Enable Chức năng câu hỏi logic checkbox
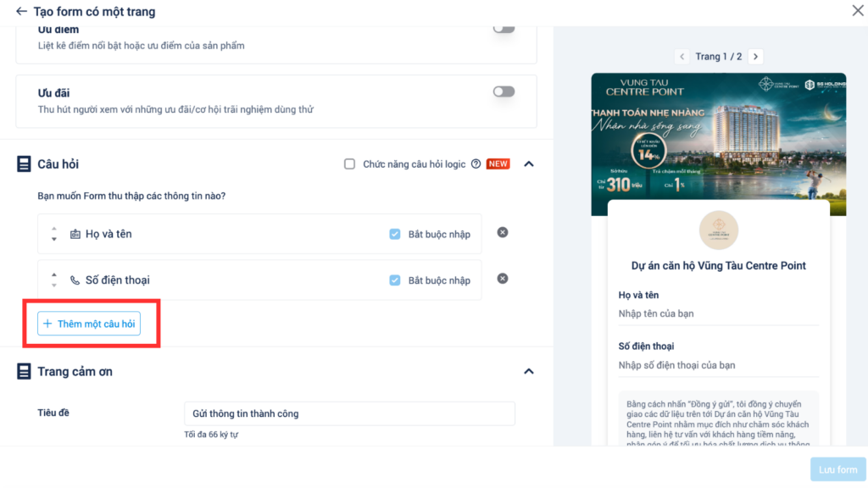 (x=349, y=164)
